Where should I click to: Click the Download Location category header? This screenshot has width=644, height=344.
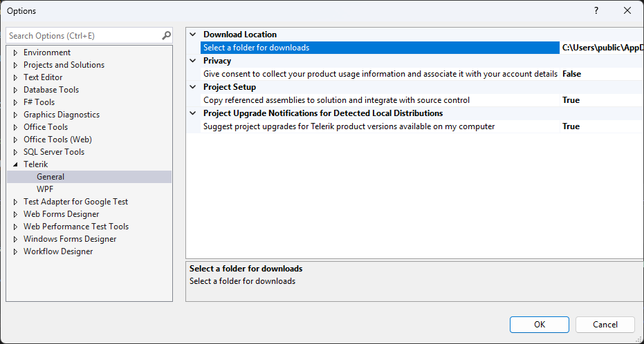(x=240, y=35)
